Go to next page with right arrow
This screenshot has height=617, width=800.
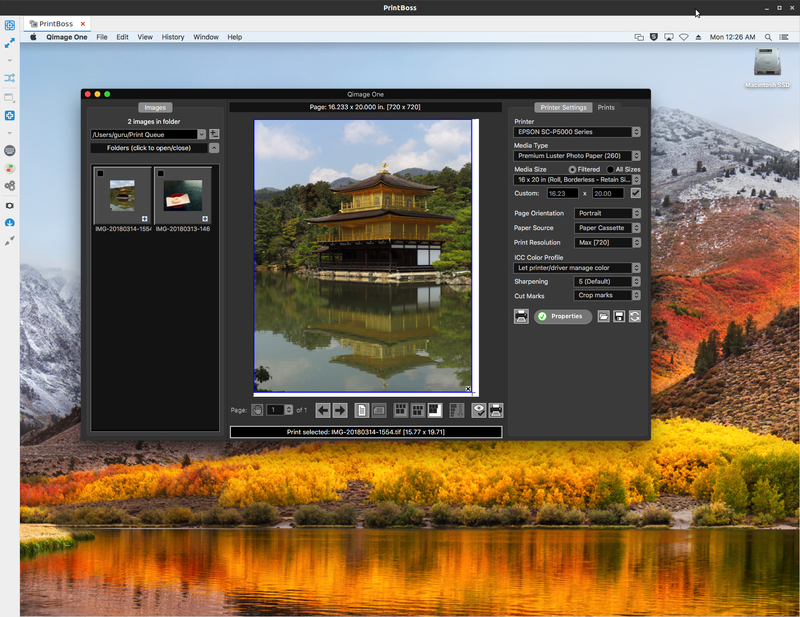[340, 410]
